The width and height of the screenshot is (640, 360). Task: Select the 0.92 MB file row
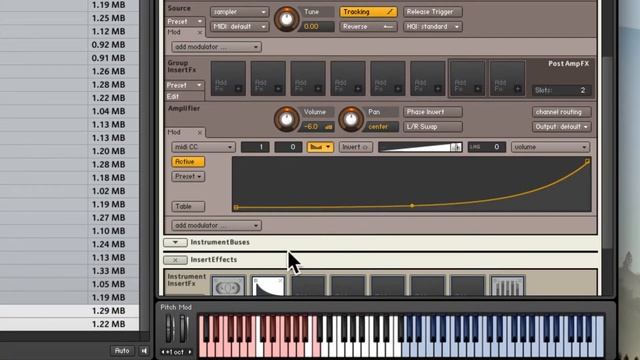tap(69, 44)
